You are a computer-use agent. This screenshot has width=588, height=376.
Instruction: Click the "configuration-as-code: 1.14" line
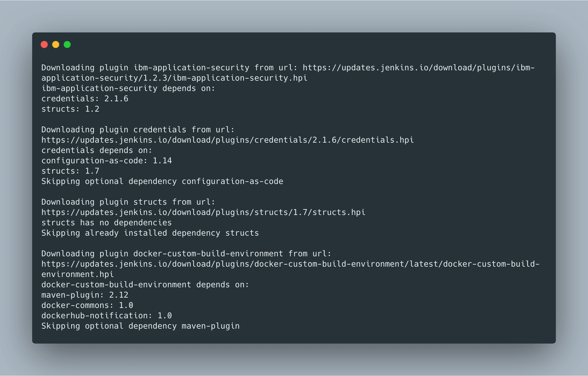[x=107, y=161]
